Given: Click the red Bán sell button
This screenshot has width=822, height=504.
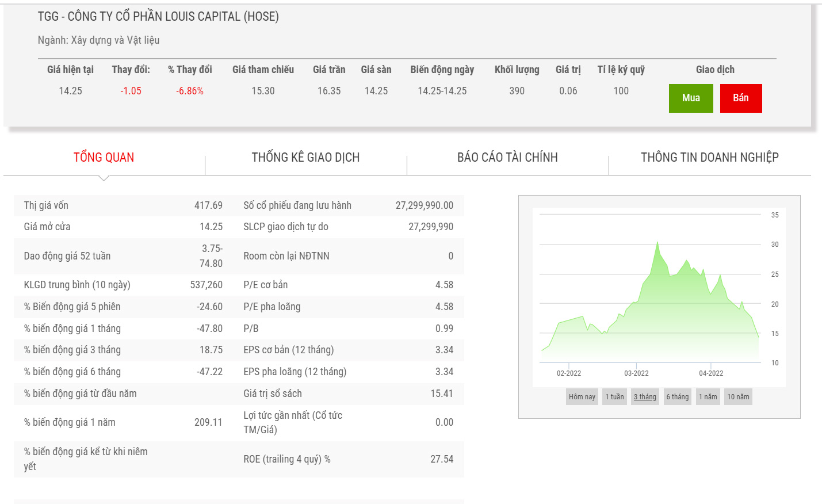Looking at the screenshot, I should (740, 98).
